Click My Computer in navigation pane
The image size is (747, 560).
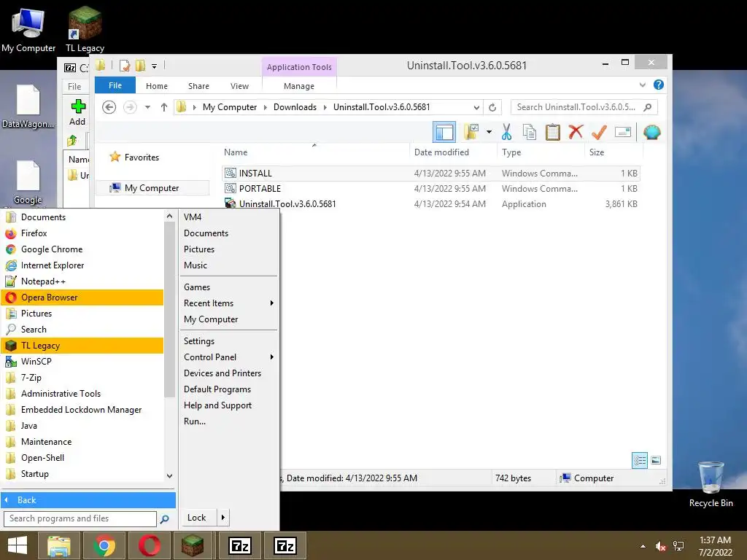pyautogui.click(x=152, y=188)
